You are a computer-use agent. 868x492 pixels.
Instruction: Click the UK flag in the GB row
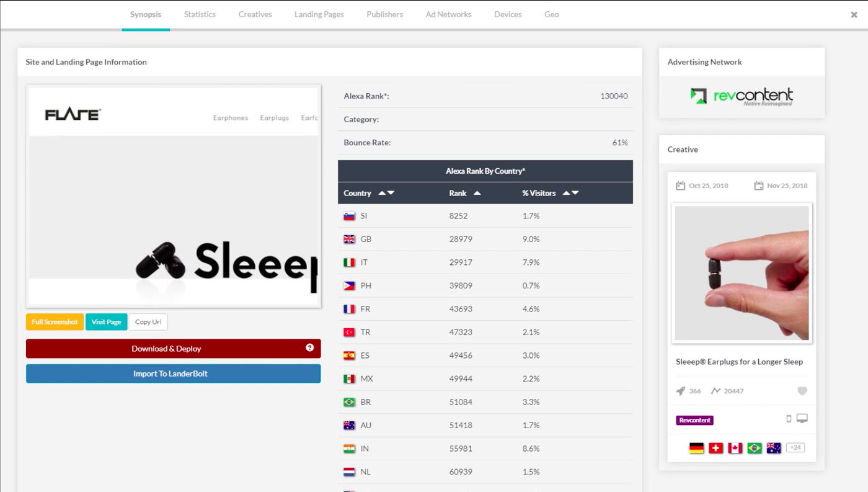click(349, 239)
